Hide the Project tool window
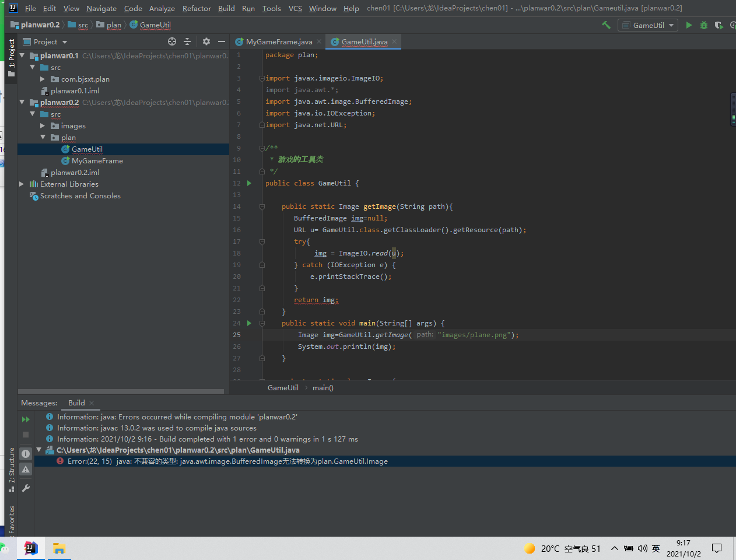The image size is (736, 560). click(222, 41)
